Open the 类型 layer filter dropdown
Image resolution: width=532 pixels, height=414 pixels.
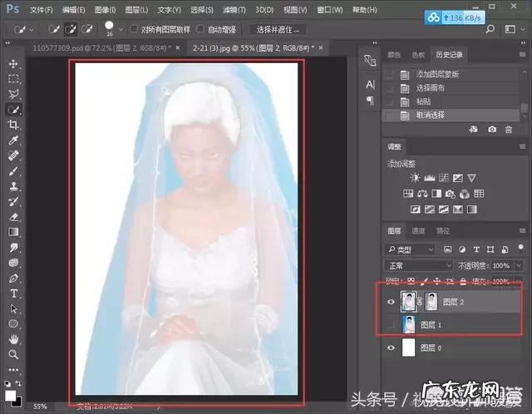(x=410, y=249)
